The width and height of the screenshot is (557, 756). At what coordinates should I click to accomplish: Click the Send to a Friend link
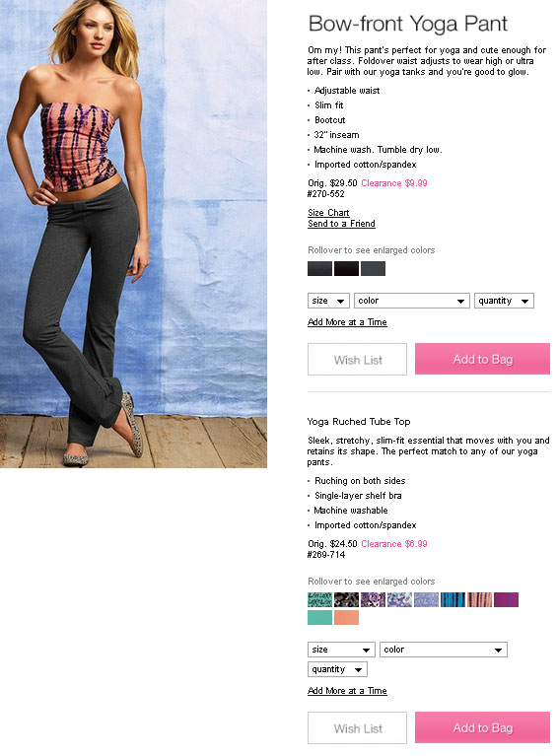pyautogui.click(x=341, y=224)
